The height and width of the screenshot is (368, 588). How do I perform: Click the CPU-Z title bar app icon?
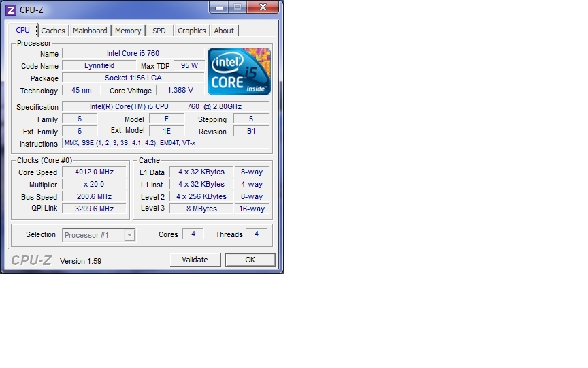tap(11, 10)
